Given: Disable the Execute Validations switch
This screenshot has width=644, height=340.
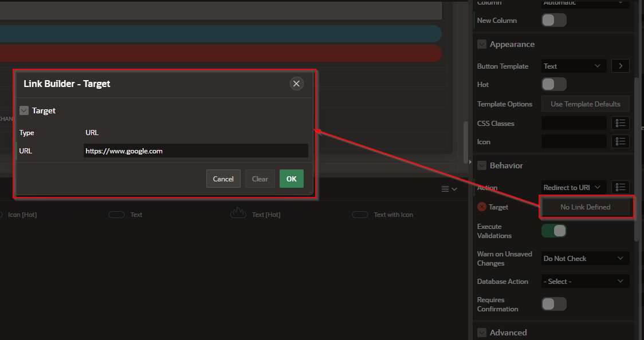Looking at the screenshot, I should pyautogui.click(x=554, y=231).
